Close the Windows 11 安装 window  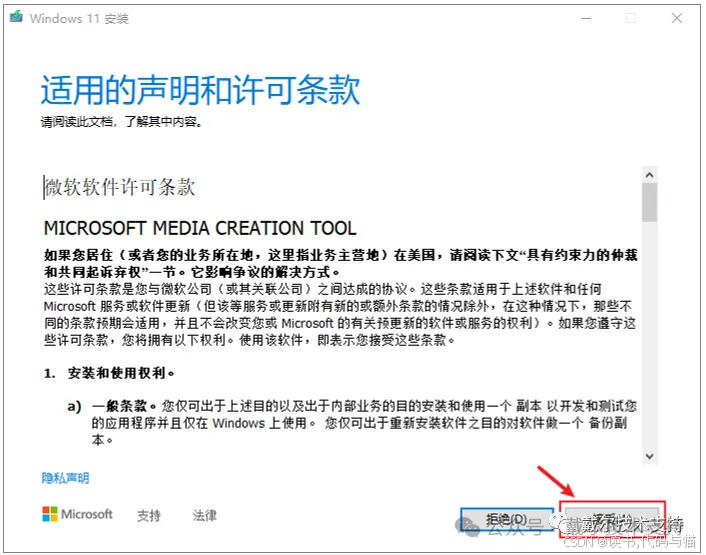point(677,18)
